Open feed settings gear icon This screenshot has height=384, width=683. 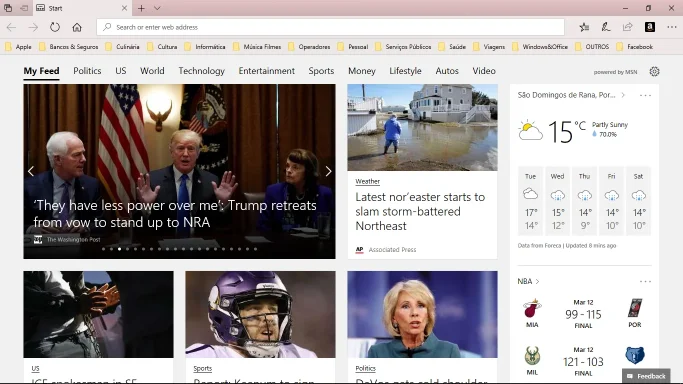tap(654, 71)
